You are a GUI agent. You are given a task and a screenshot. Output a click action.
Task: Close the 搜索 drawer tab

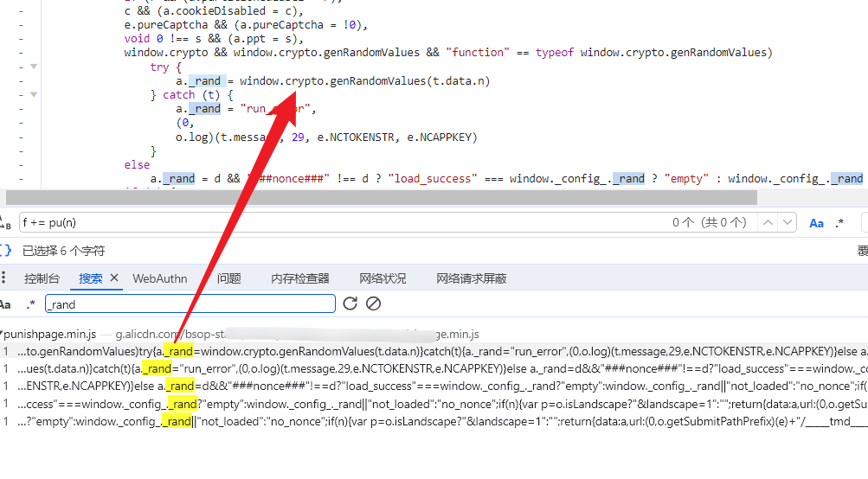point(114,278)
